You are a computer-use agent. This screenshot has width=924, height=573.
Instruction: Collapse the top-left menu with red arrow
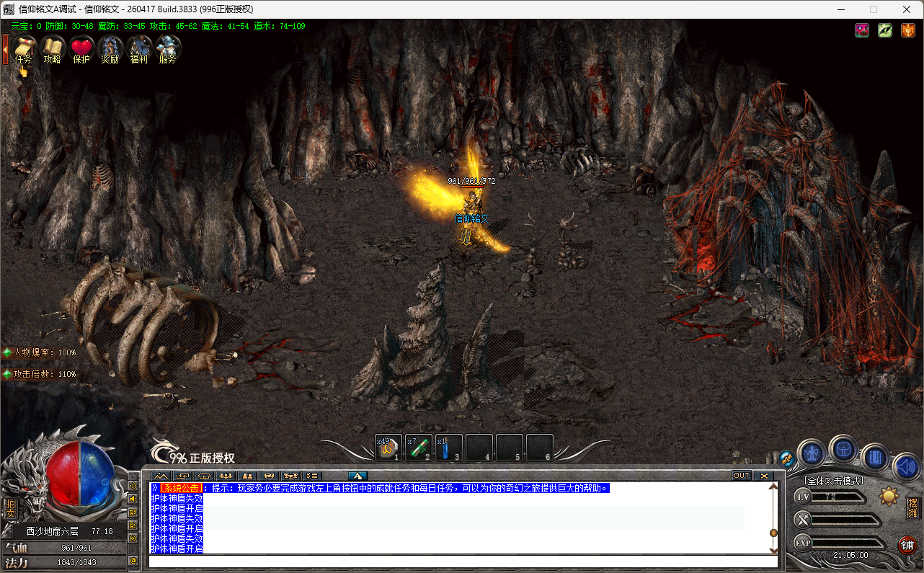point(5,50)
